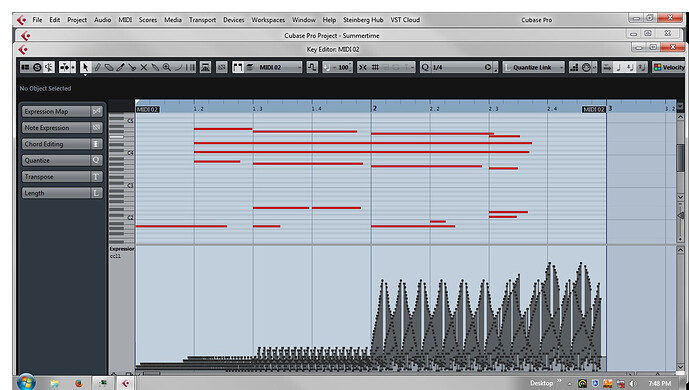Toggle Edit Active Part Only icon

pyautogui.click(x=250, y=67)
